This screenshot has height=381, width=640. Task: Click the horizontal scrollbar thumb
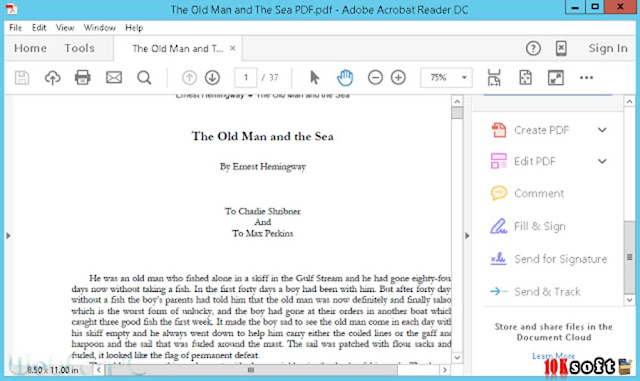point(251,370)
